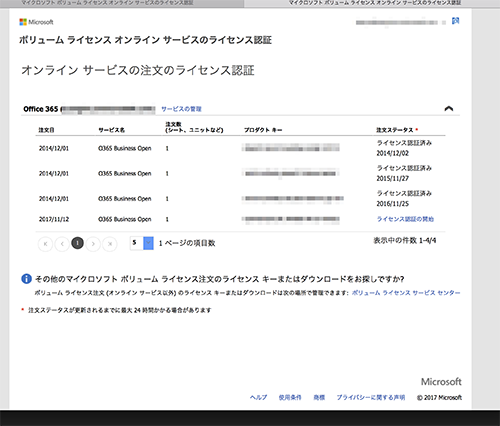Screen dimensions: 500x426
Task: Click the © 2017 Microsoft footer text
Action: 439,397
